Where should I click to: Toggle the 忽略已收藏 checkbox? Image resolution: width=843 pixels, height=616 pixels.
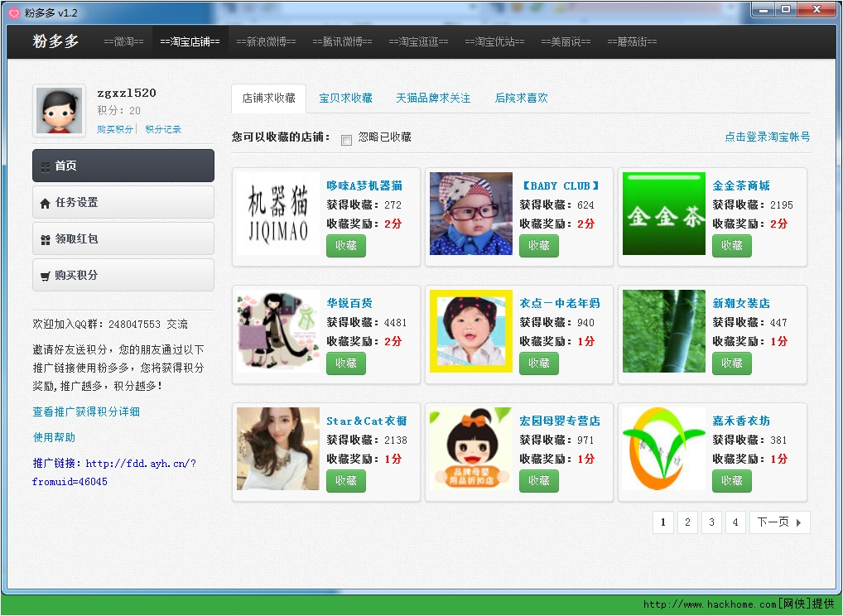pyautogui.click(x=347, y=140)
